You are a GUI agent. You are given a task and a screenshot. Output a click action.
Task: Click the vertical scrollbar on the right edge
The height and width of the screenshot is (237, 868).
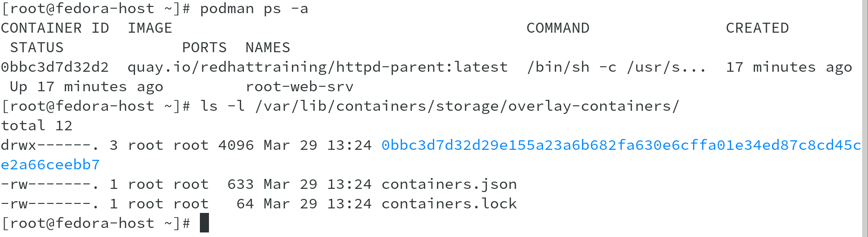click(864, 118)
